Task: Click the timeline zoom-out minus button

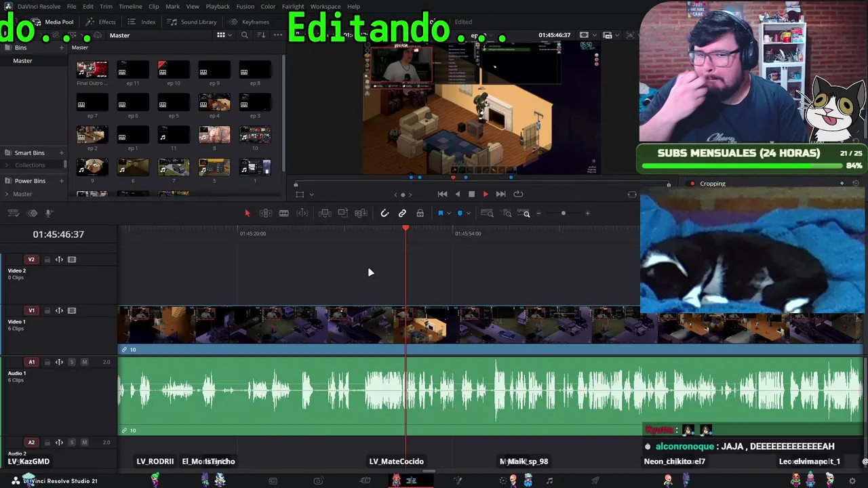Action: [x=539, y=213]
